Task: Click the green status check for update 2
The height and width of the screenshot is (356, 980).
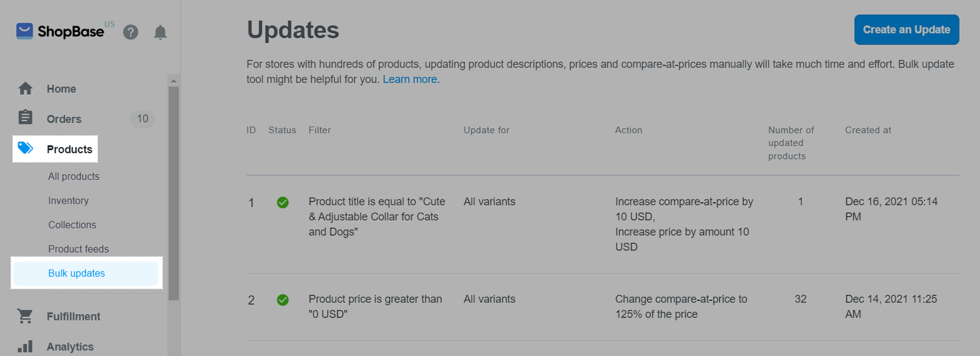Action: point(283,300)
